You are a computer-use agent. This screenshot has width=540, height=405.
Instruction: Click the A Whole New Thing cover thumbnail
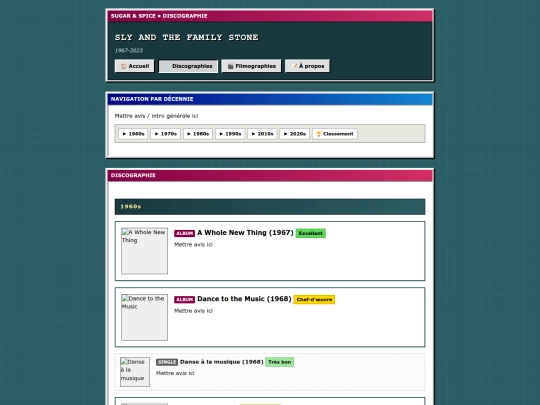(x=145, y=251)
